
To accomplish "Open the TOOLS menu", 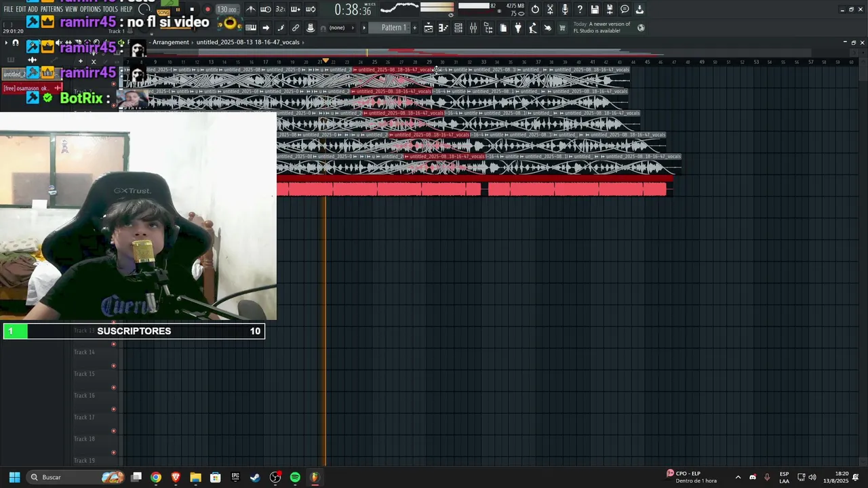I will 110,9.
